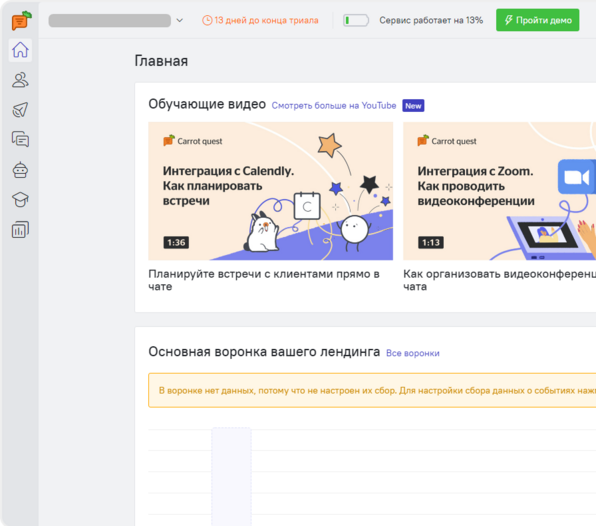Click the service battery progress indicator
Image resolution: width=596 pixels, height=526 pixels.
[356, 20]
